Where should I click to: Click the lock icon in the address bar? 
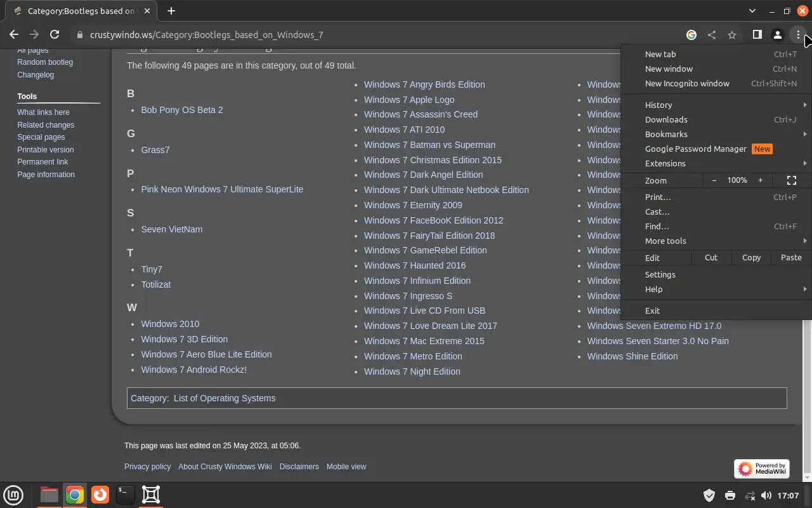coord(80,35)
